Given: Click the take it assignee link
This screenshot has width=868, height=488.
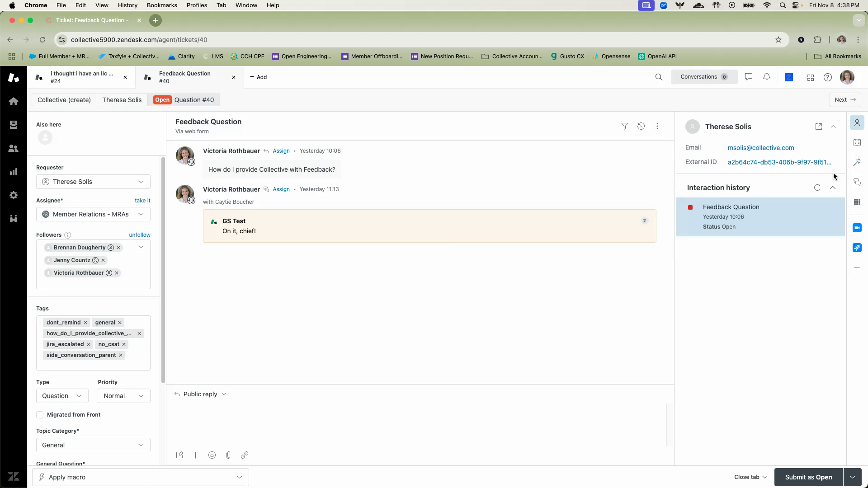Looking at the screenshot, I should [x=142, y=201].
